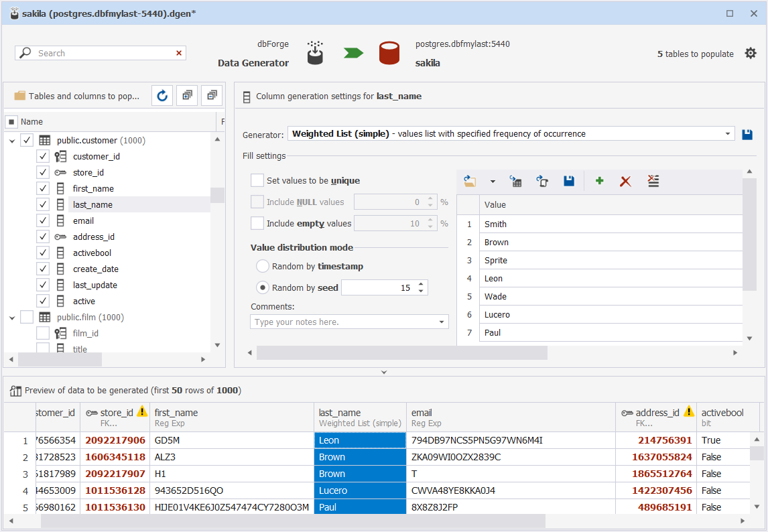
Task: Click the Leon cell in preview
Action: (360, 440)
